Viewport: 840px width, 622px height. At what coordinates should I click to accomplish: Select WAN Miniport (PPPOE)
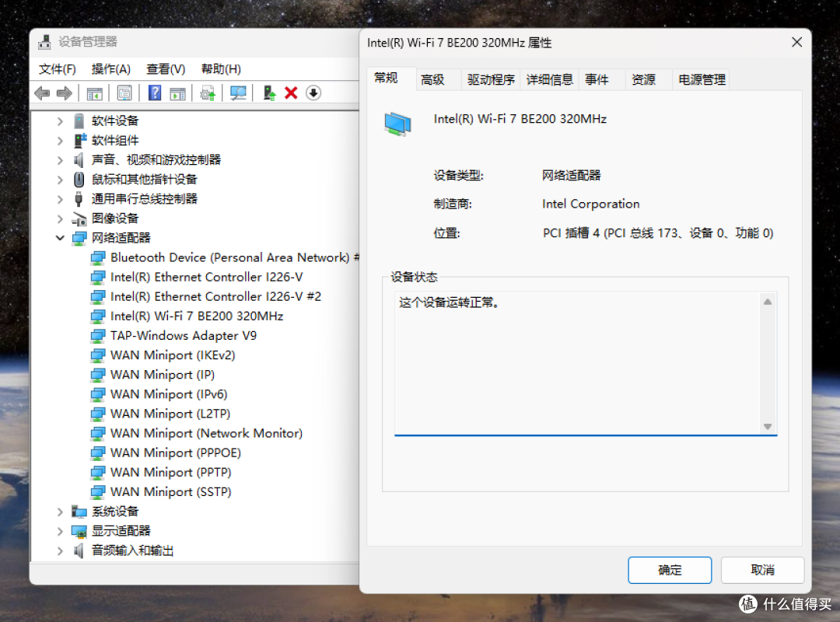pos(176,453)
